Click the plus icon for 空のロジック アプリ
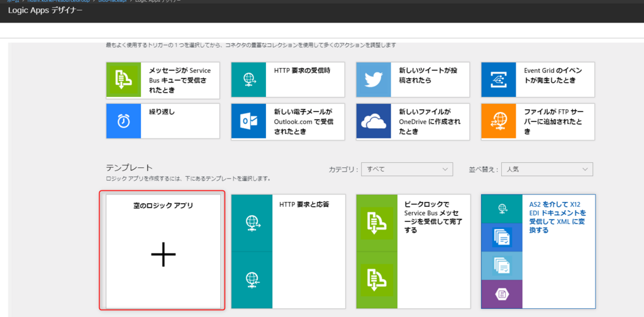Viewport: 644px width, 317px height. click(164, 255)
